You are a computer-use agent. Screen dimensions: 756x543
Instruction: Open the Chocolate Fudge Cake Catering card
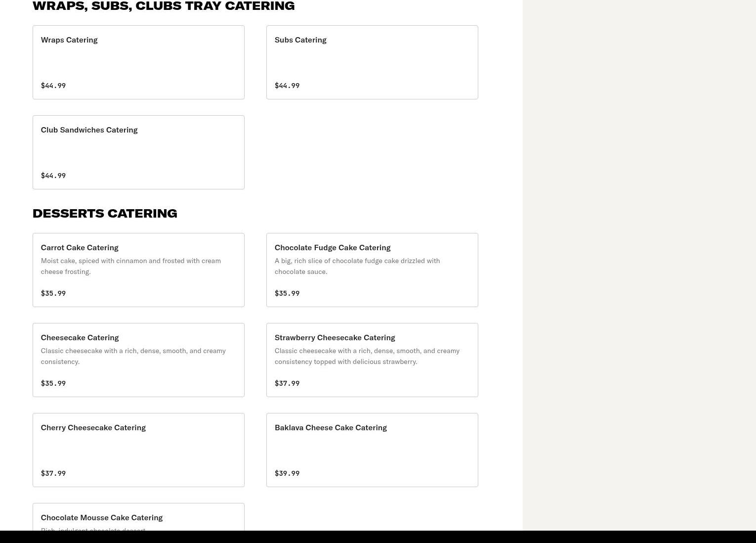372,270
